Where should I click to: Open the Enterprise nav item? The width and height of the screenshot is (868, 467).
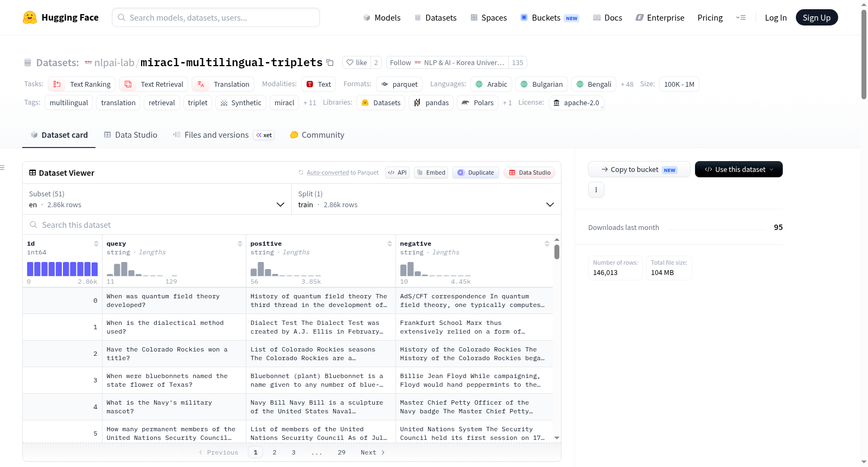point(660,17)
